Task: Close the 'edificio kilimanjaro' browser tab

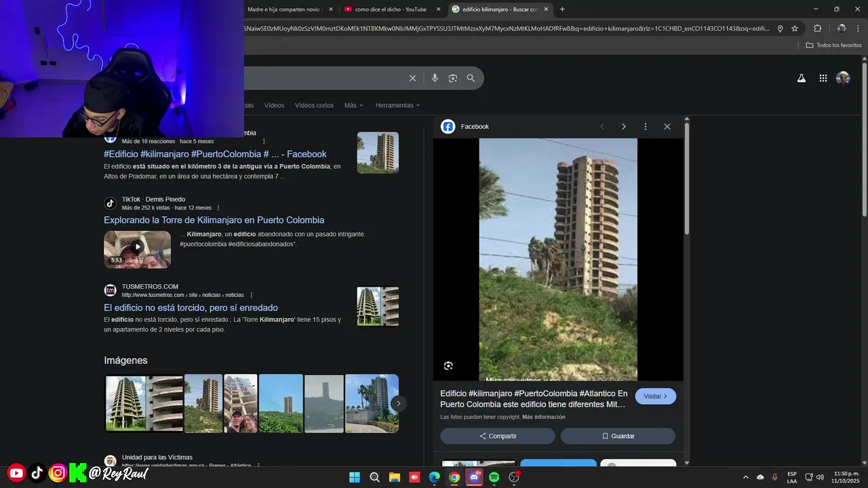Action: tap(545, 9)
